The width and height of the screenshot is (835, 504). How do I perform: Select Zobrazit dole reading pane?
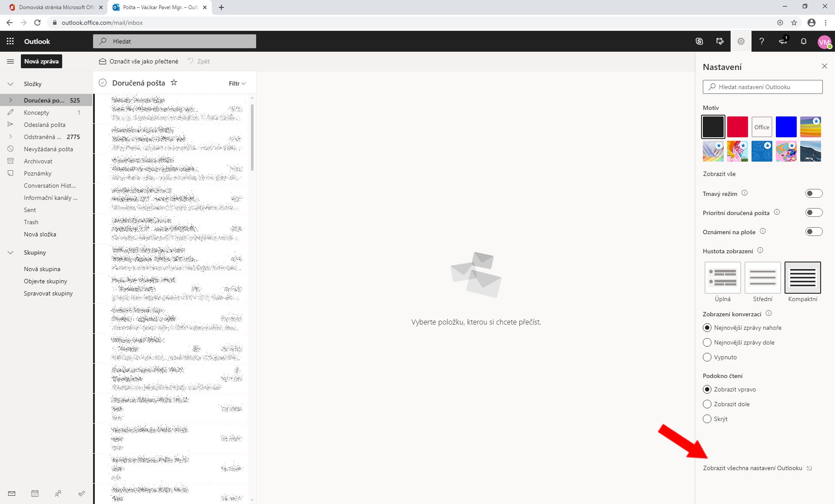point(707,404)
